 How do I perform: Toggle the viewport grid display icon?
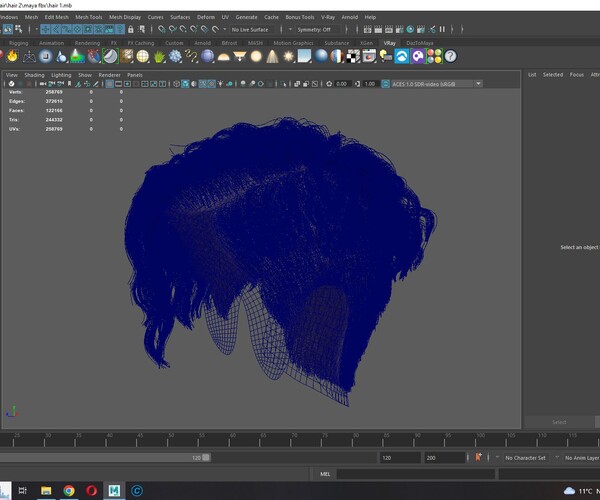pyautogui.click(x=109, y=84)
